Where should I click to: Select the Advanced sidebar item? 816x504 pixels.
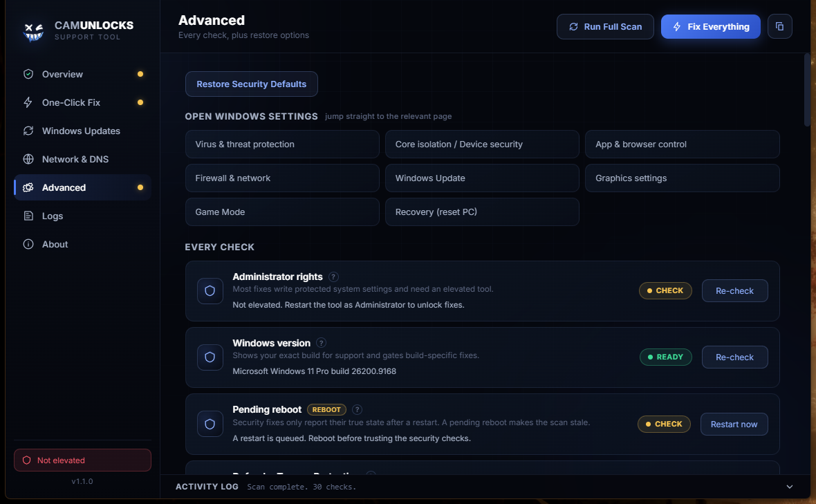(82, 187)
